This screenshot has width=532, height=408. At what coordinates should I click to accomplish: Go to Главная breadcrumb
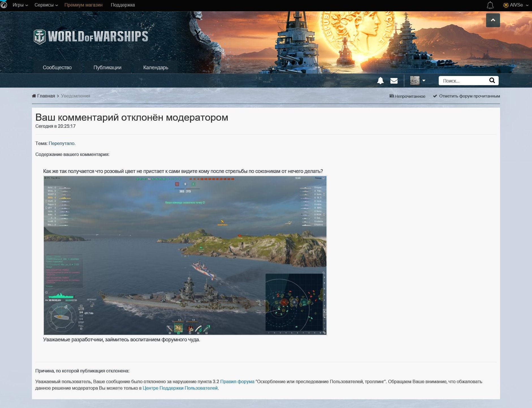pos(46,96)
